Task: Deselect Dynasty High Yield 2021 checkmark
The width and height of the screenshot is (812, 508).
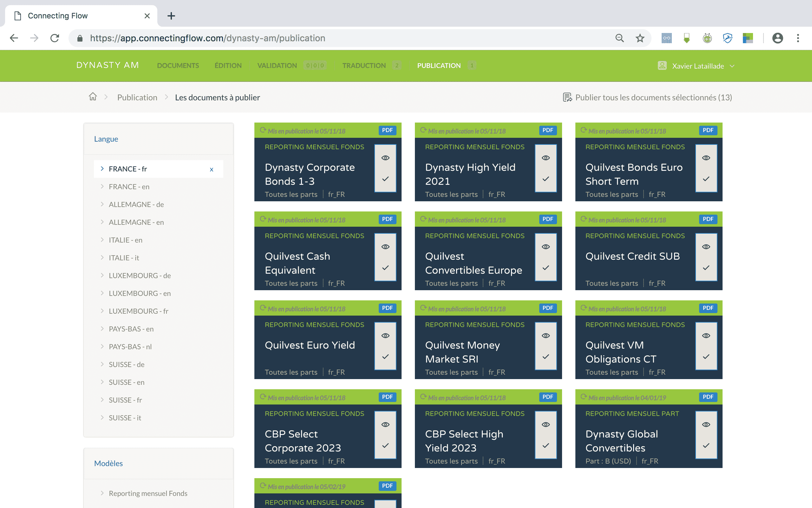Action: pyautogui.click(x=546, y=179)
